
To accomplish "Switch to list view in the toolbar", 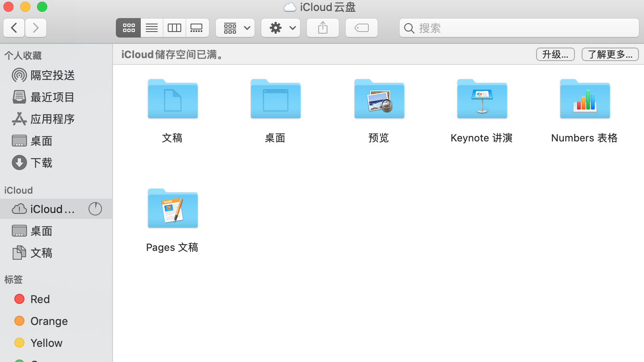I will (x=151, y=28).
